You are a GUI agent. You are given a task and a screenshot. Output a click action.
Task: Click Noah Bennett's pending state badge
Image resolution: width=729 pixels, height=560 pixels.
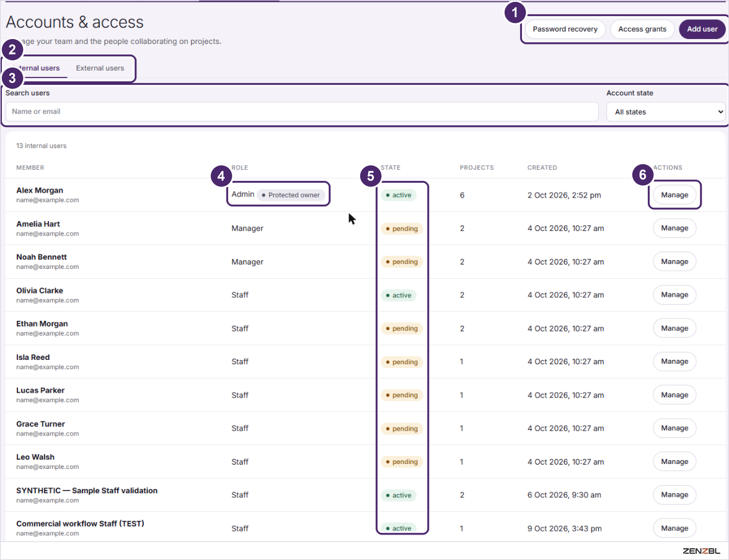coord(402,261)
